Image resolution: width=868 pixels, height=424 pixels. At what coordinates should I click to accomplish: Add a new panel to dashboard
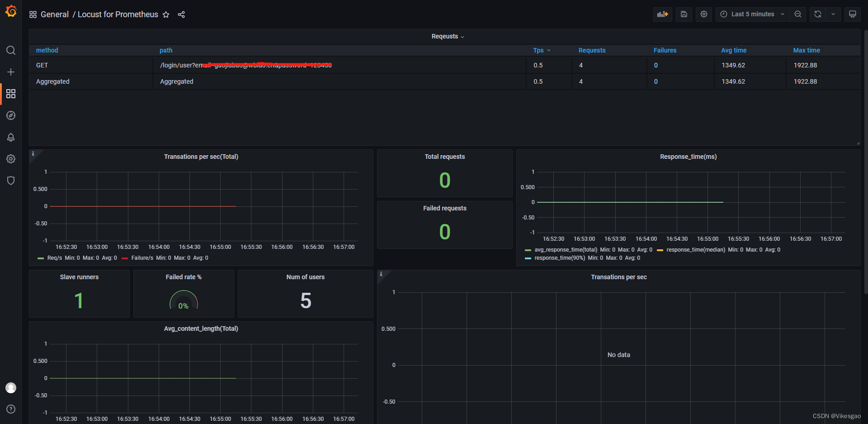tap(663, 14)
